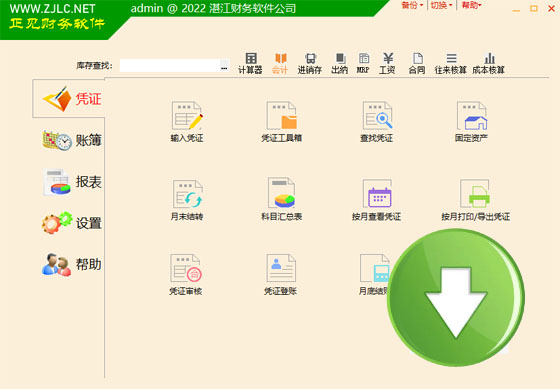The height and width of the screenshot is (389, 560).
Task: Open the 往来核算 module
Action: 451,63
